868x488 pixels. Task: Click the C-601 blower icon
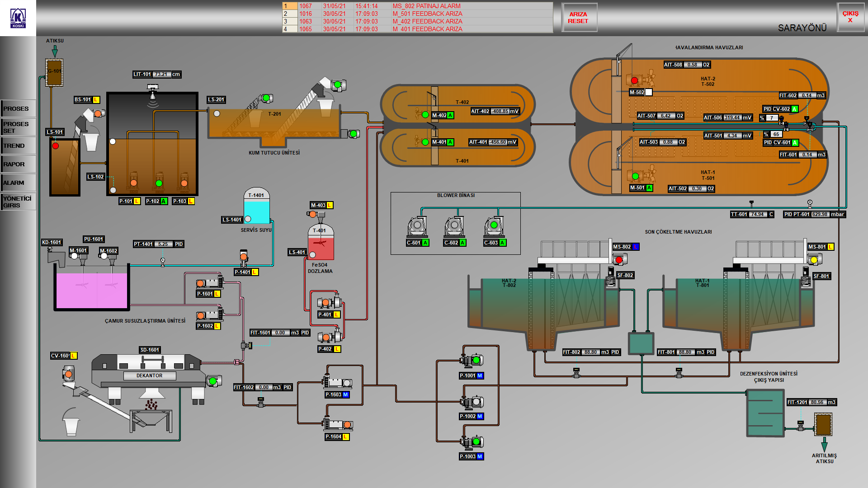coord(417,226)
